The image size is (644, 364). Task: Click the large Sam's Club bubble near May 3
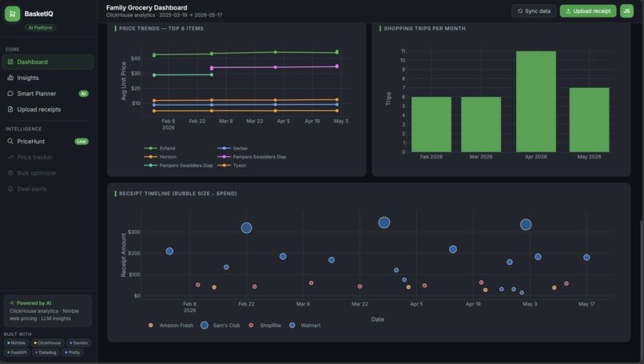pyautogui.click(x=526, y=225)
